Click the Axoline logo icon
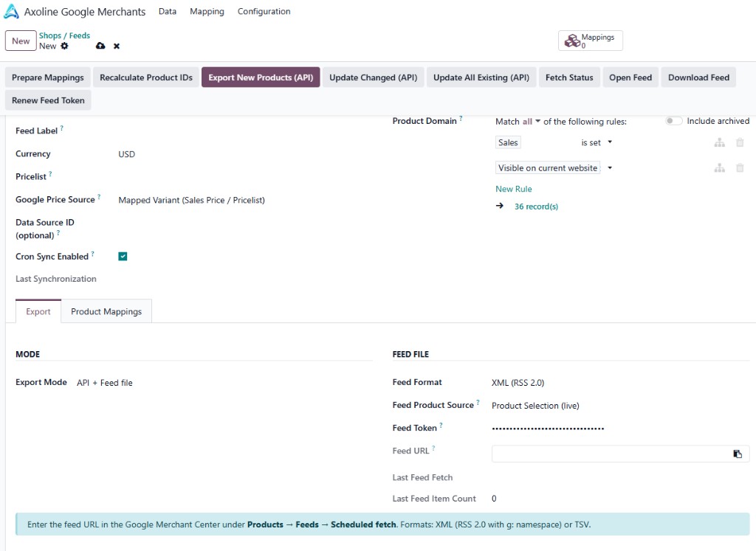This screenshot has height=551, width=756. pos(11,12)
